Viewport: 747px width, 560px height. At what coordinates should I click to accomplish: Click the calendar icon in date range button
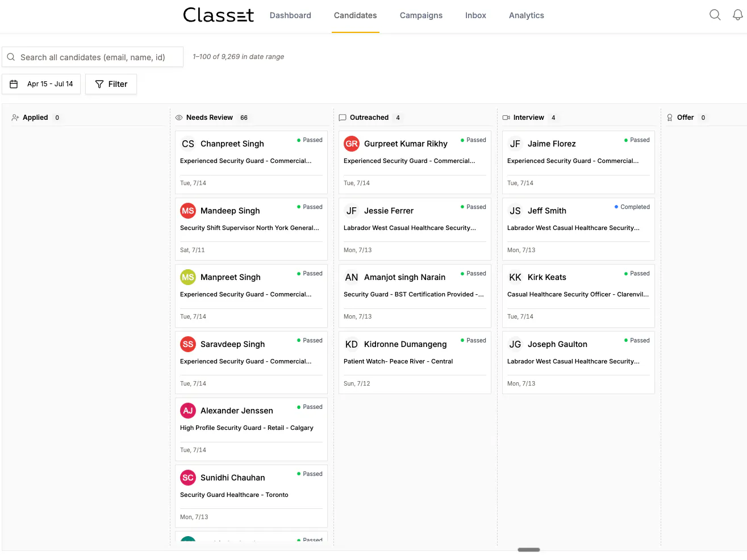coord(14,84)
